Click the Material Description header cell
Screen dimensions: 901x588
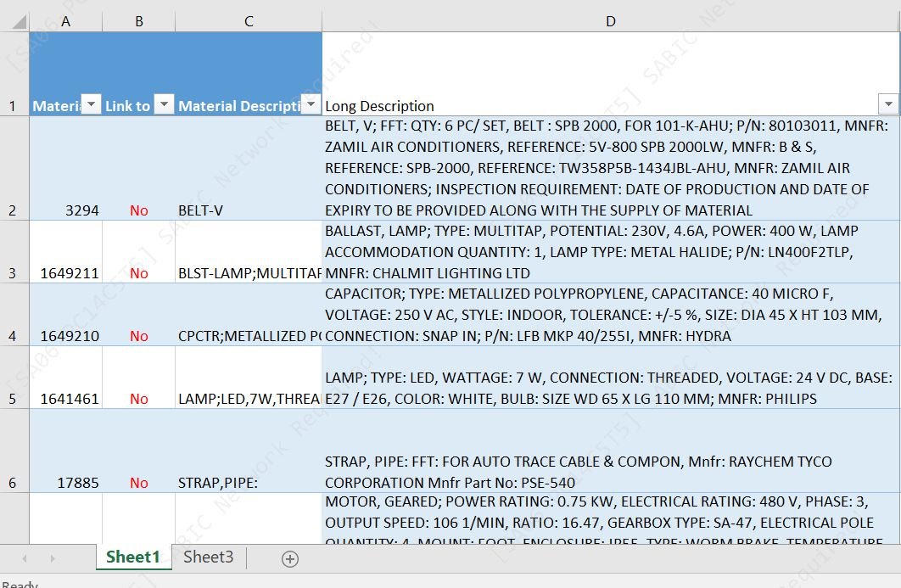[x=249, y=74]
